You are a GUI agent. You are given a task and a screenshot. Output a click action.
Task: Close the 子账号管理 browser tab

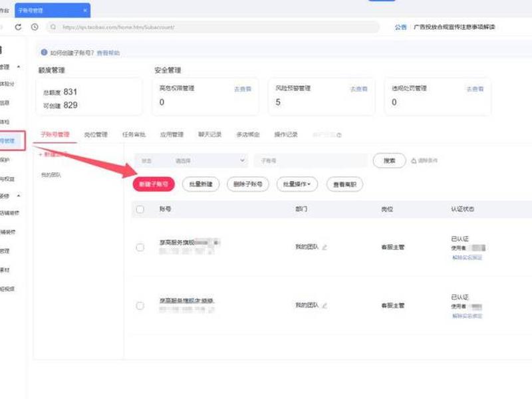pos(85,11)
